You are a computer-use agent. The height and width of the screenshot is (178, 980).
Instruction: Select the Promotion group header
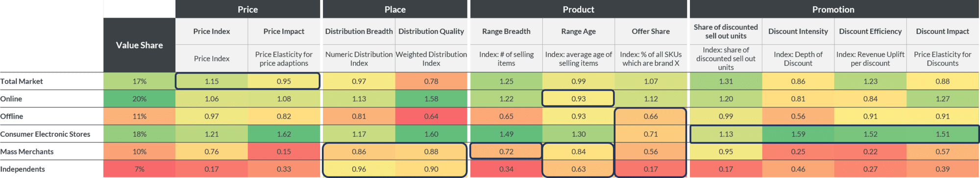click(833, 9)
